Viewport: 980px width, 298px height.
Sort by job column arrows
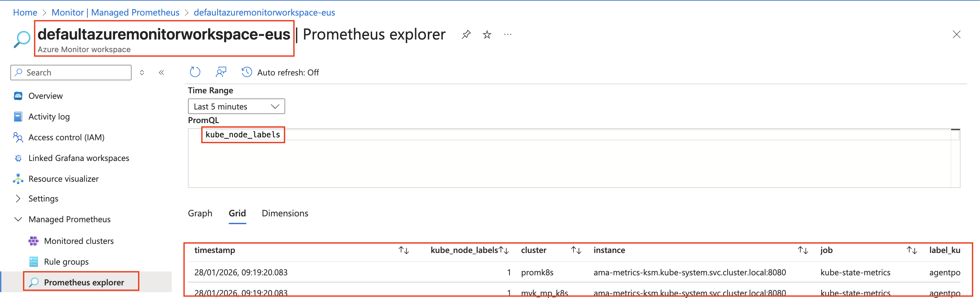coord(912,250)
